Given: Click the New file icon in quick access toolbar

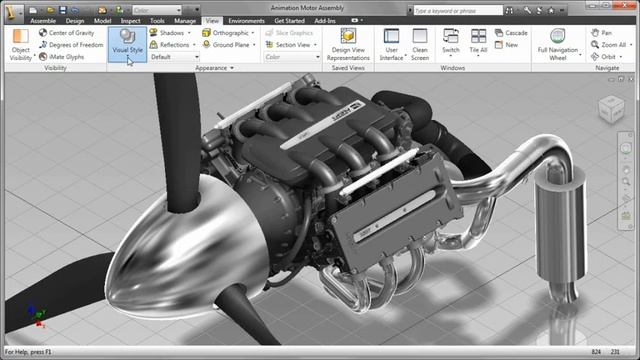Looking at the screenshot, I should (x=33, y=10).
